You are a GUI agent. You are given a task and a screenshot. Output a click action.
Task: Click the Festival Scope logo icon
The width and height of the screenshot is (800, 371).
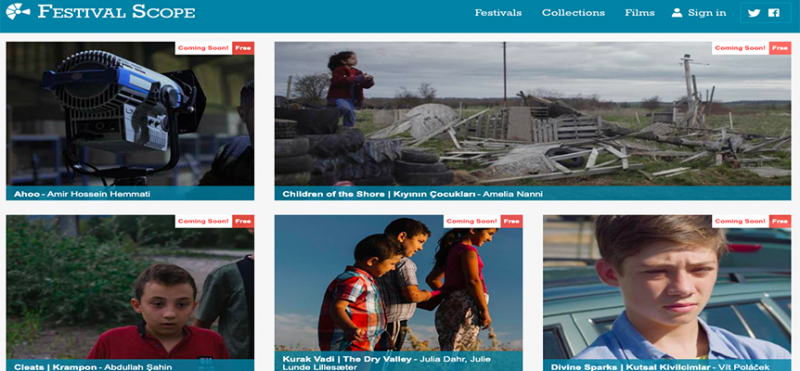18,12
